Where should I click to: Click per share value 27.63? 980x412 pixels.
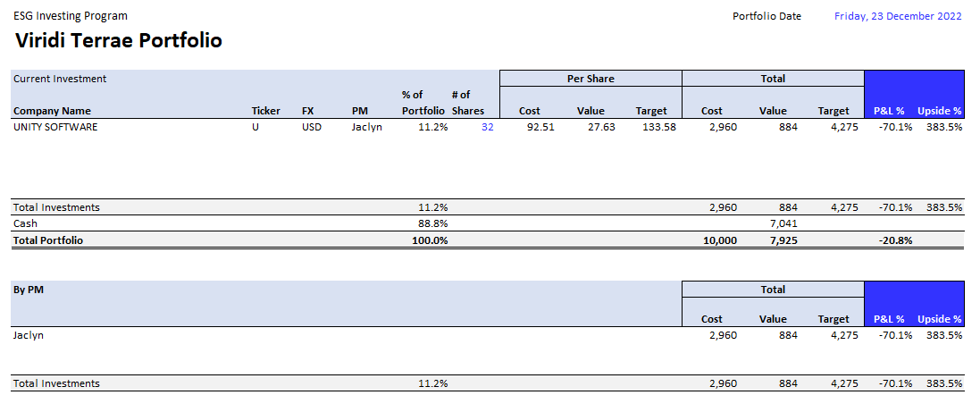click(600, 128)
